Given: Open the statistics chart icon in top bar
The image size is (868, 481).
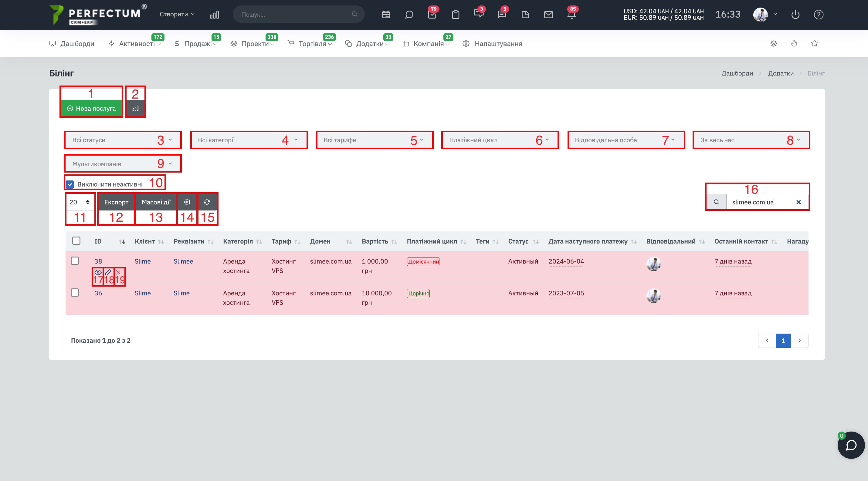Looking at the screenshot, I should (x=214, y=15).
